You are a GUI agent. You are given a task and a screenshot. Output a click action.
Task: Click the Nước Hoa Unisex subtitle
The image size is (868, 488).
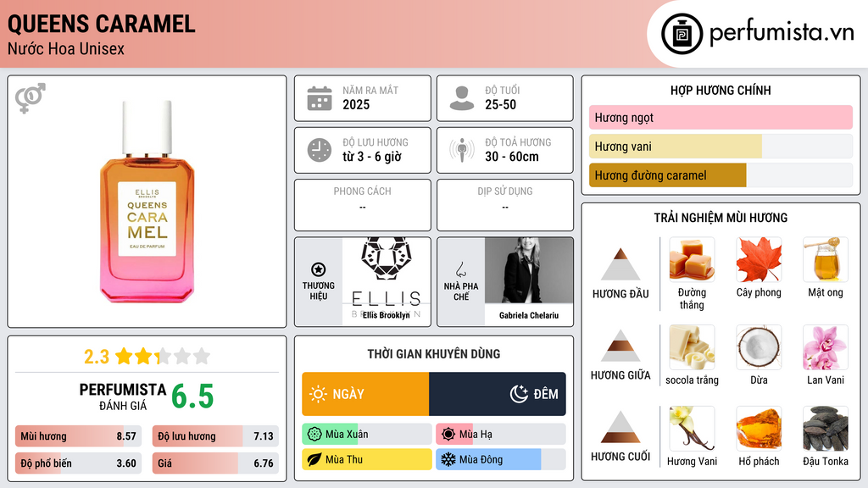[x=66, y=48]
